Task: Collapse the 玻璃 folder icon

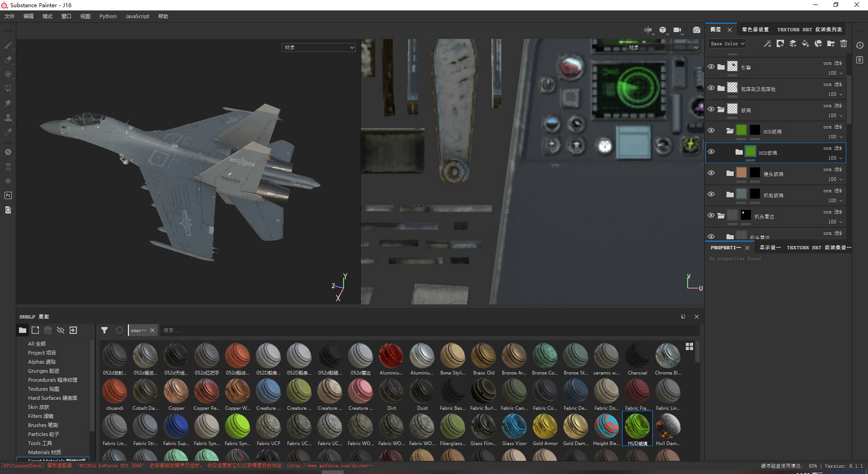Action: (x=721, y=109)
